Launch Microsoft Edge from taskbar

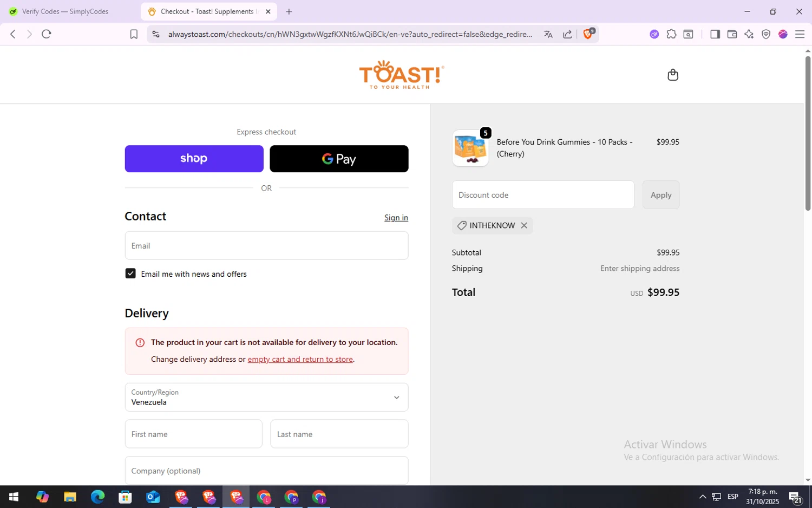pos(97,497)
